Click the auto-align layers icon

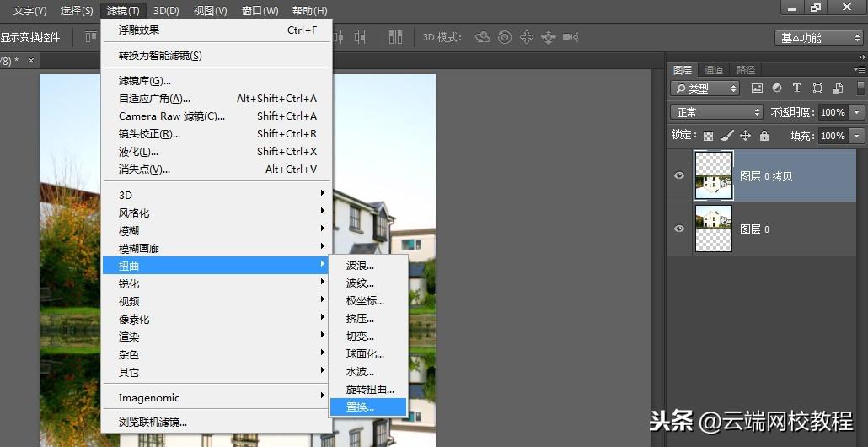395,37
